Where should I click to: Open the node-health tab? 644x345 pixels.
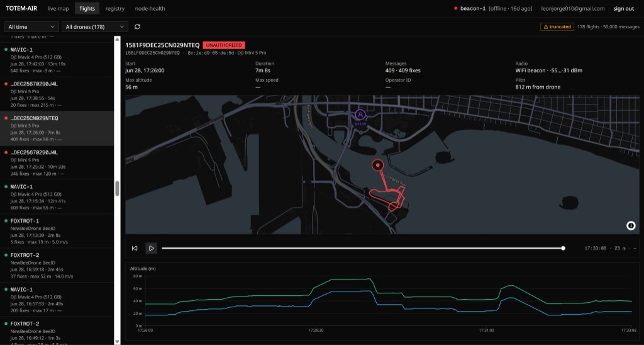[x=150, y=8]
